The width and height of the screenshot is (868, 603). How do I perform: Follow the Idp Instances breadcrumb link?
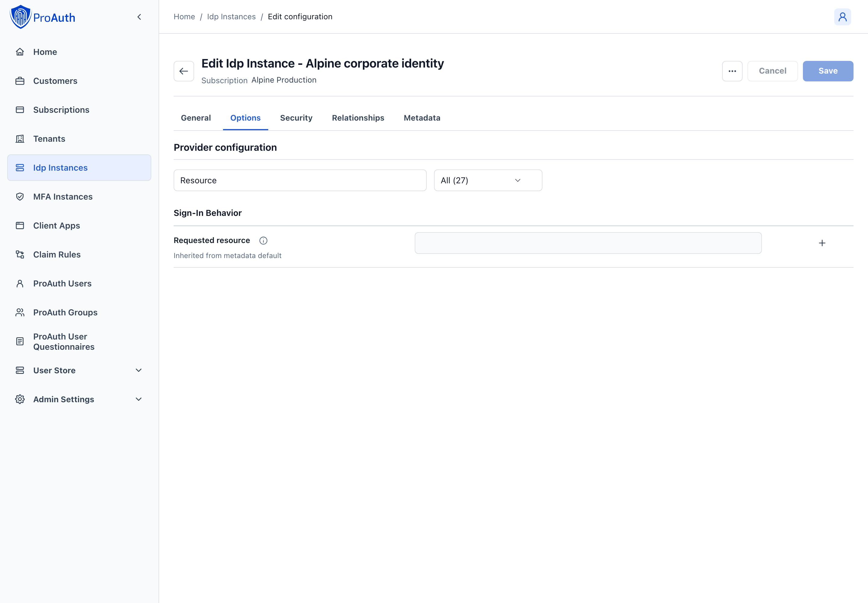pyautogui.click(x=231, y=17)
